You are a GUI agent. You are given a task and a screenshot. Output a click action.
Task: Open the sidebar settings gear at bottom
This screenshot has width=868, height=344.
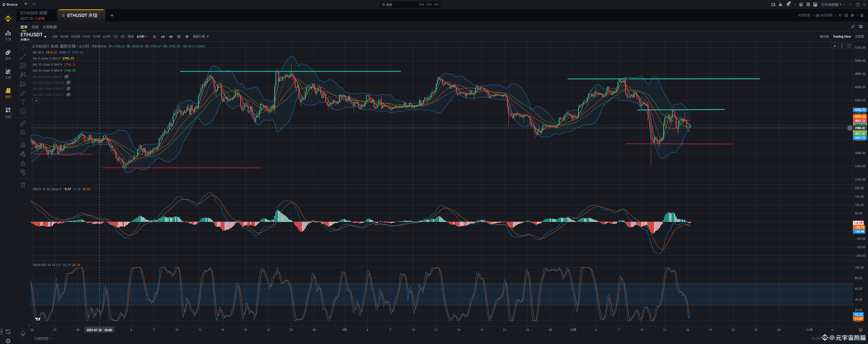(x=8, y=341)
